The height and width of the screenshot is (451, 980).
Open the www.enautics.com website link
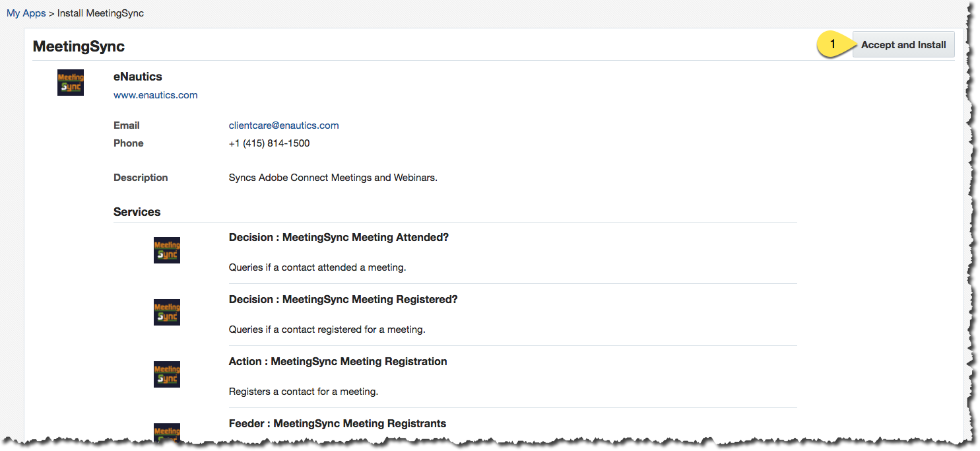156,95
